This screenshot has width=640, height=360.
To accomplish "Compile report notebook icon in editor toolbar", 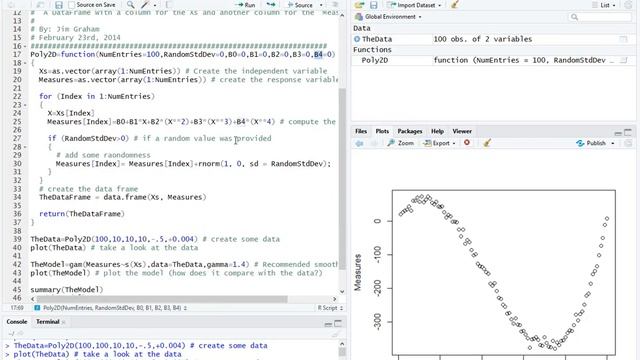I will click(169, 5).
